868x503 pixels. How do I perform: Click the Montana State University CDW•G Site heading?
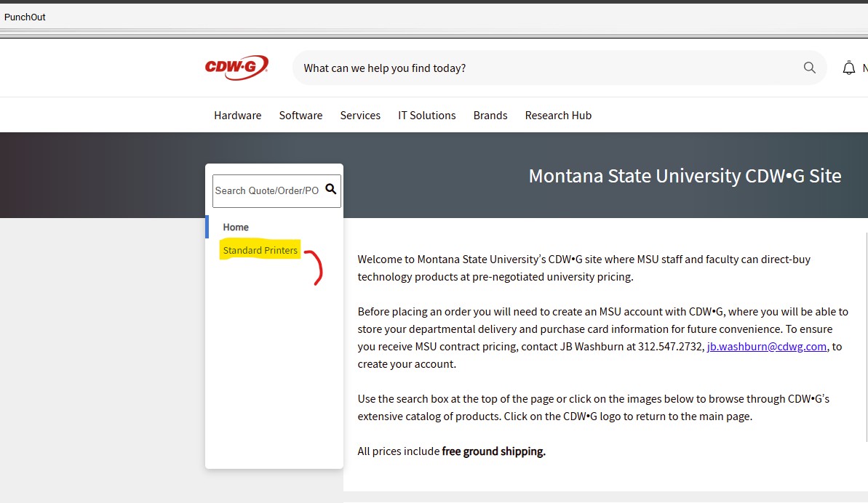[684, 176]
